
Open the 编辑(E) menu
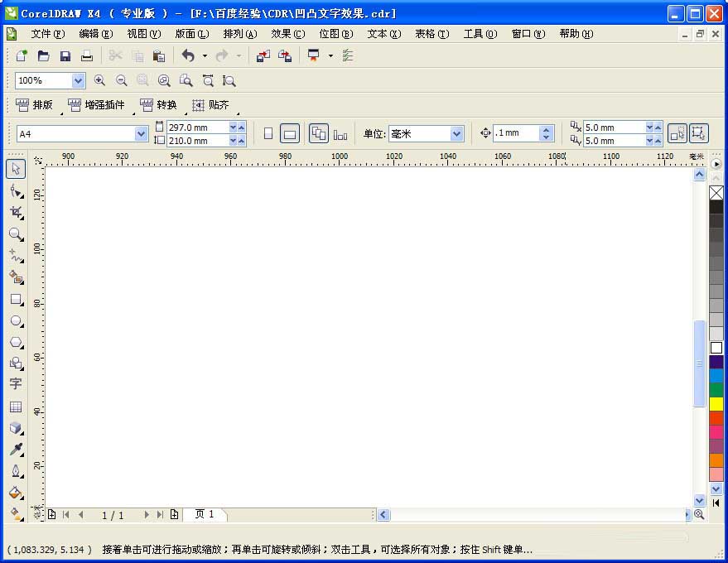95,34
